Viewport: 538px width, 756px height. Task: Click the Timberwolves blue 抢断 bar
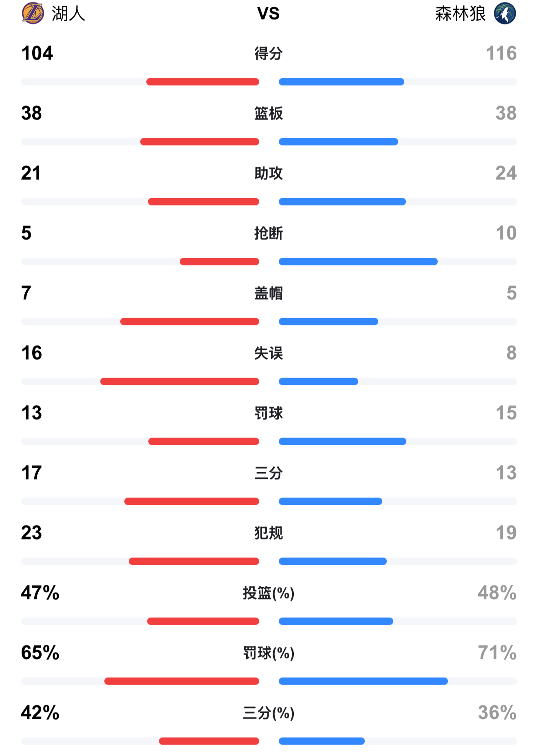click(358, 262)
